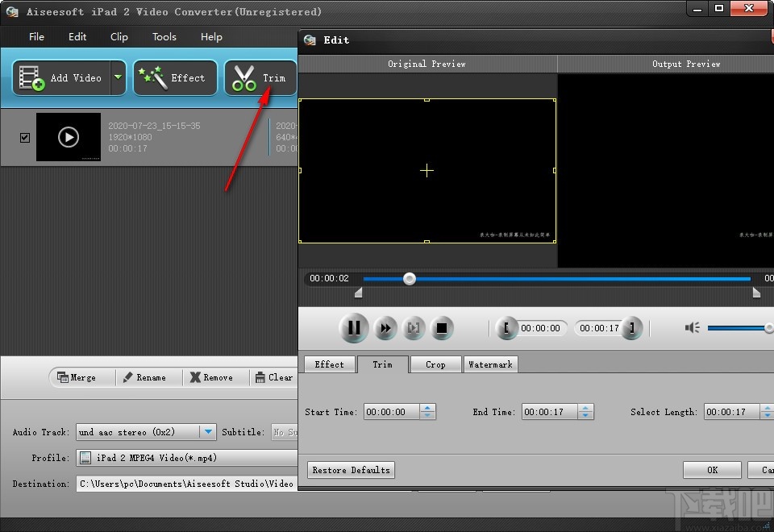Switch to the Trim tab
The width and height of the screenshot is (774, 532).
click(382, 364)
